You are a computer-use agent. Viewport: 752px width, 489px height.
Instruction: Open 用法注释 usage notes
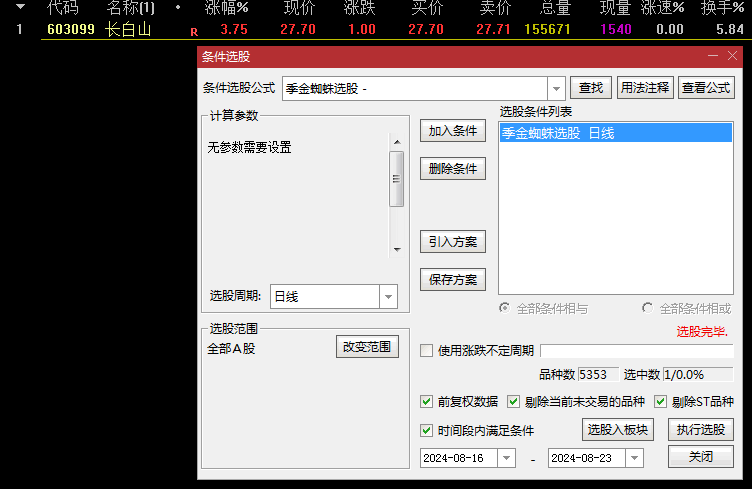(x=645, y=88)
